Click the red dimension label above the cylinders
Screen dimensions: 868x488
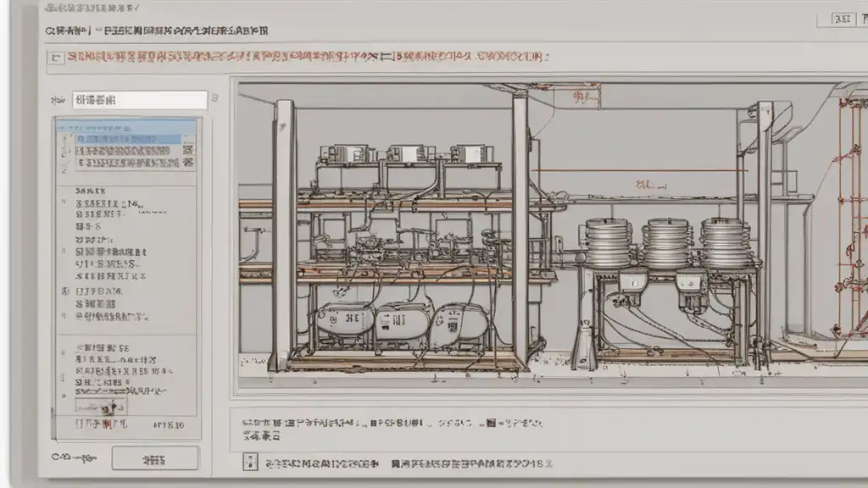click(x=650, y=182)
